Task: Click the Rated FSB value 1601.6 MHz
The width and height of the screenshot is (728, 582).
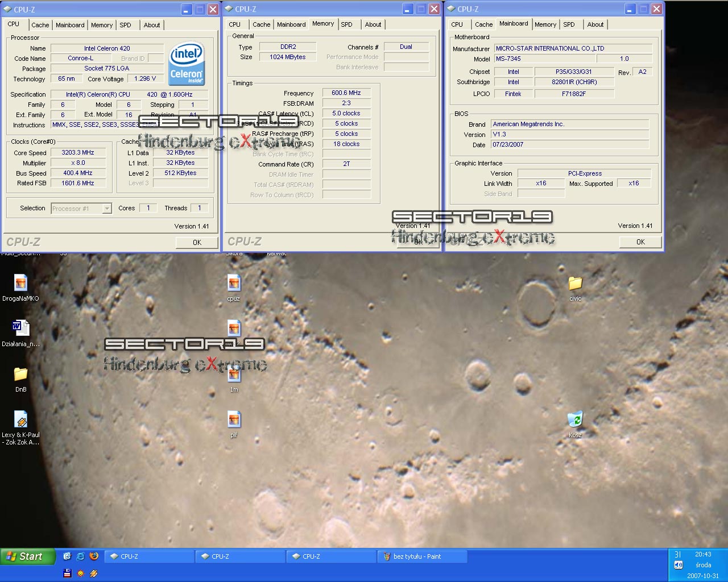Action: [x=78, y=183]
